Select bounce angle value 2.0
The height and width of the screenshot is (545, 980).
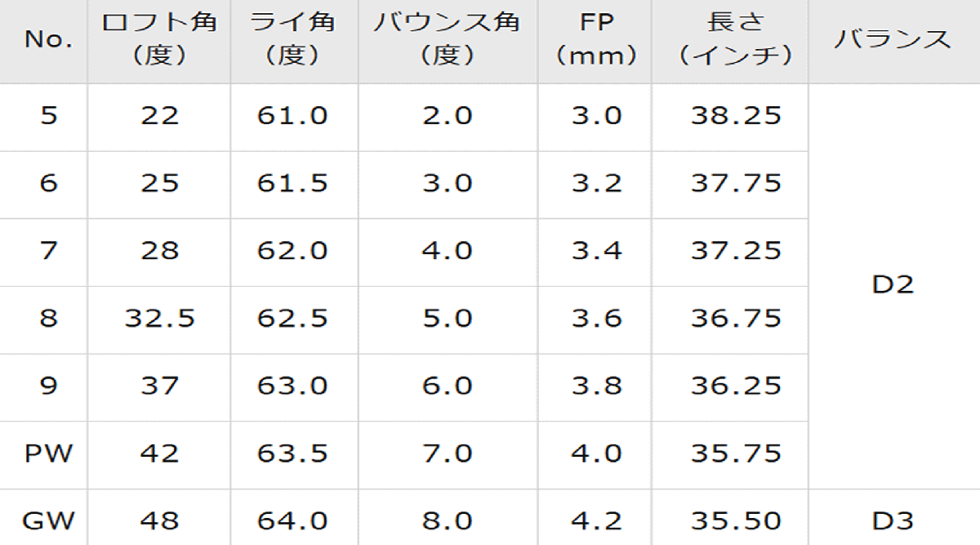pos(447,115)
